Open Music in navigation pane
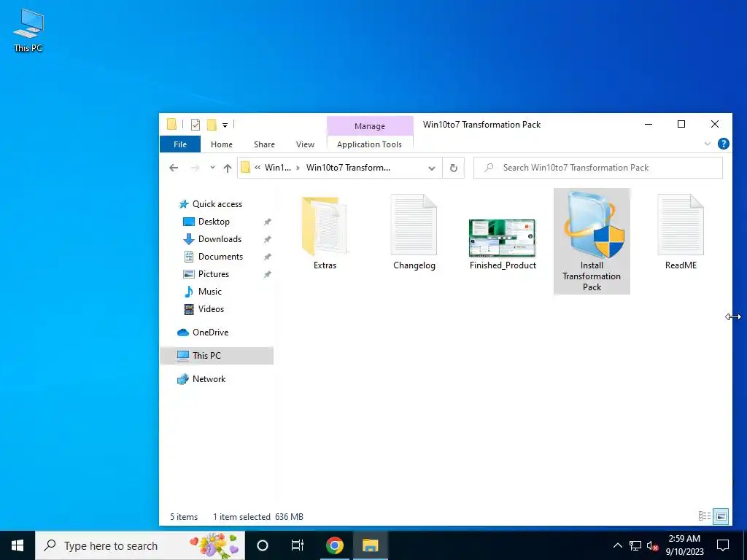The height and width of the screenshot is (560, 747). 209,292
